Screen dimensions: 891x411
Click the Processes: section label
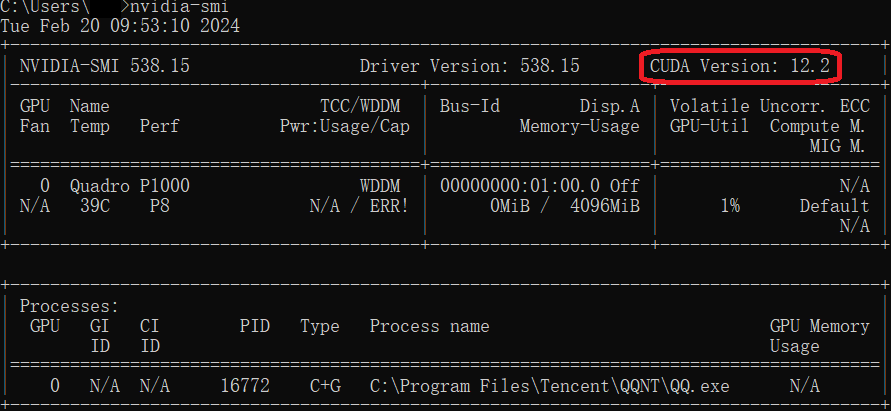[x=69, y=306]
